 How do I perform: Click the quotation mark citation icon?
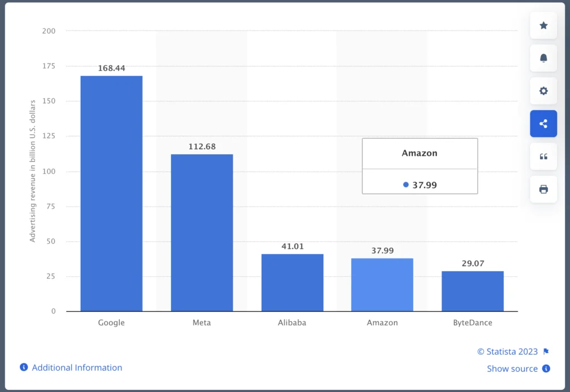[x=543, y=156]
